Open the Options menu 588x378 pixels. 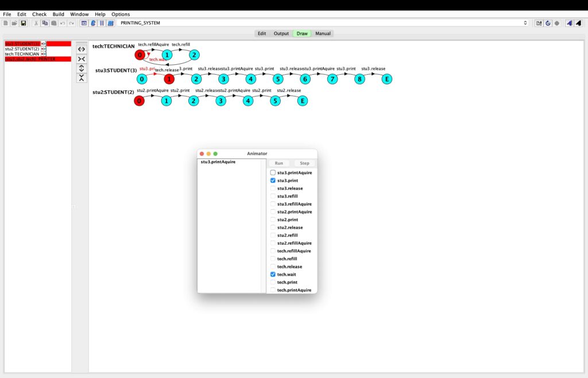121,14
